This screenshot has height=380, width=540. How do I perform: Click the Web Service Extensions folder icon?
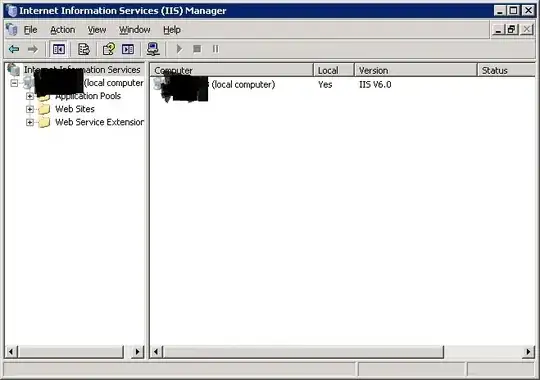click(x=44, y=122)
